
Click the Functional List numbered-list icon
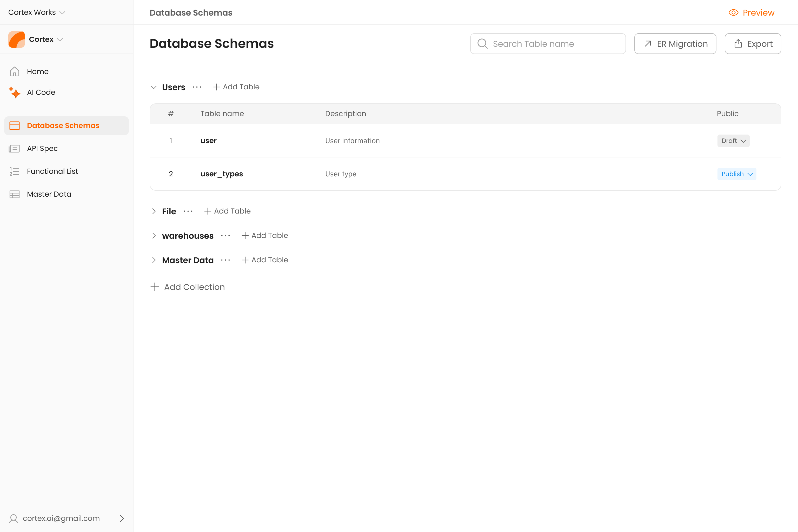click(14, 171)
